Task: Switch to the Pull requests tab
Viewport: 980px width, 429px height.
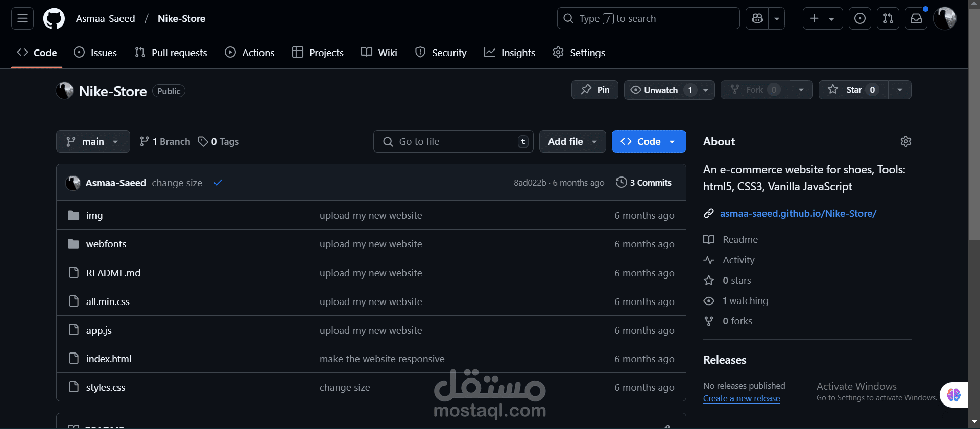Action: (x=171, y=53)
